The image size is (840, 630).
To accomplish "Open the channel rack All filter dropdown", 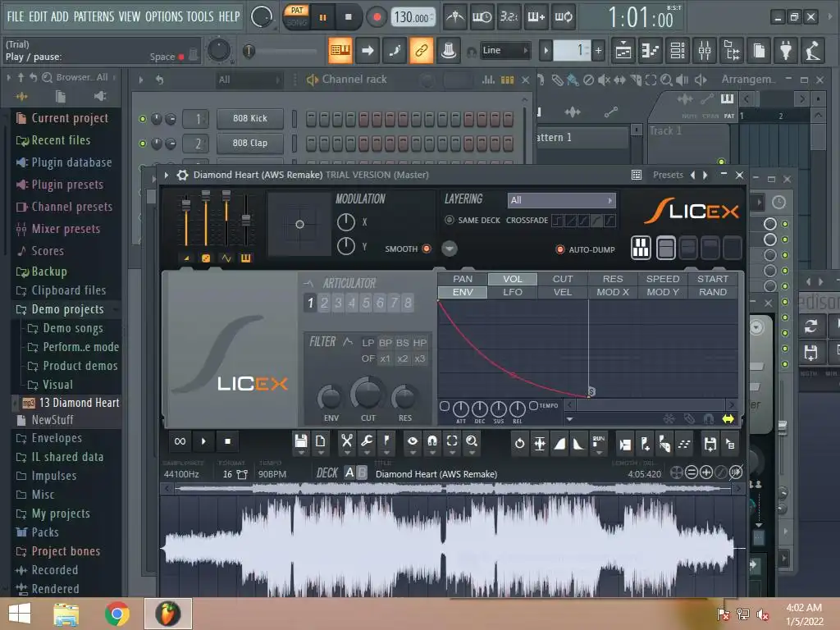I will click(x=249, y=80).
